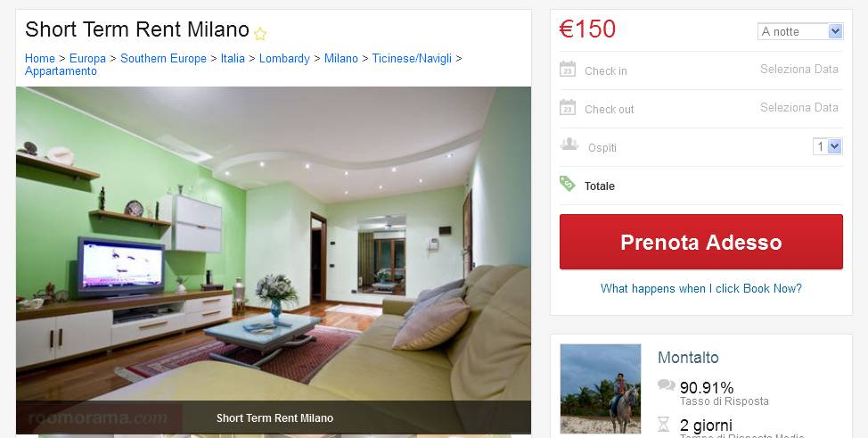Click the response rate speech bubble icon
Image resolution: width=868 pixels, height=438 pixels.
666,384
